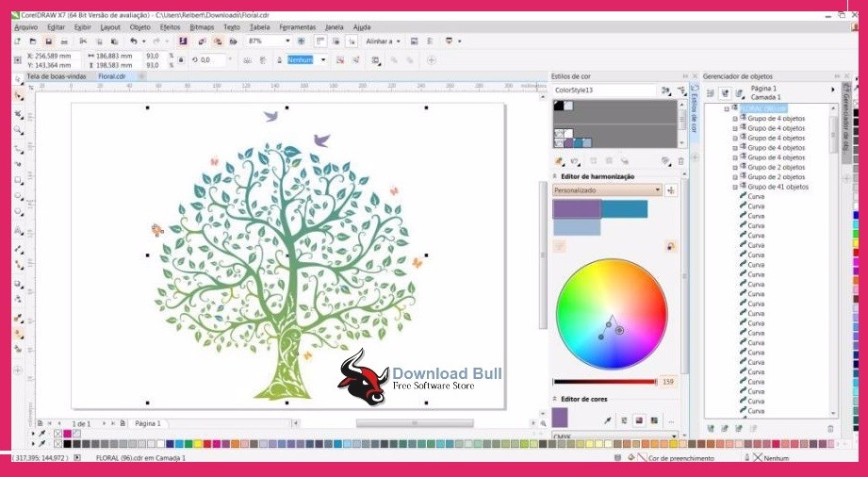This screenshot has width=868, height=477.
Task: Select the Shape tool in toolbox
Action: coord(19,96)
